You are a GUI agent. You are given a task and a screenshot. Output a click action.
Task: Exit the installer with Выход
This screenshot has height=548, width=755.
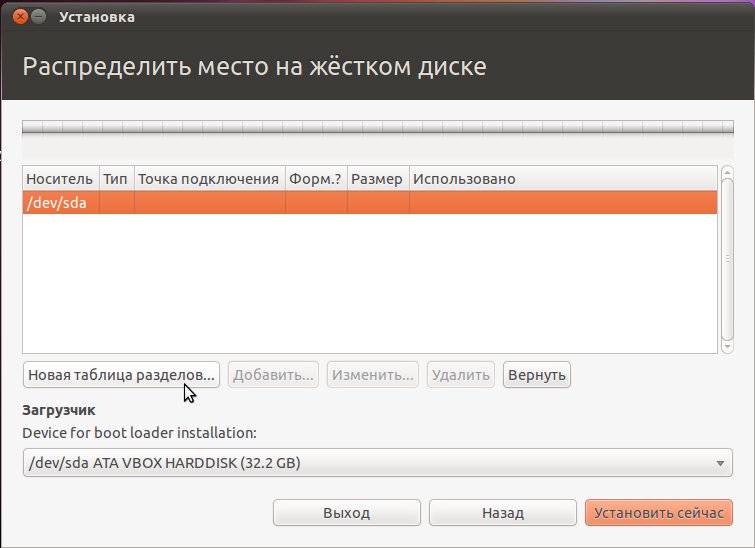347,512
